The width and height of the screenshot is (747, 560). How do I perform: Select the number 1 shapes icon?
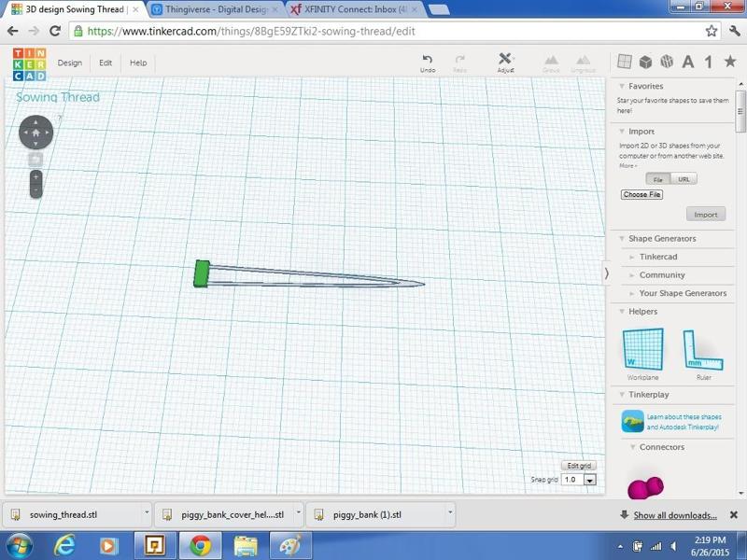709,62
